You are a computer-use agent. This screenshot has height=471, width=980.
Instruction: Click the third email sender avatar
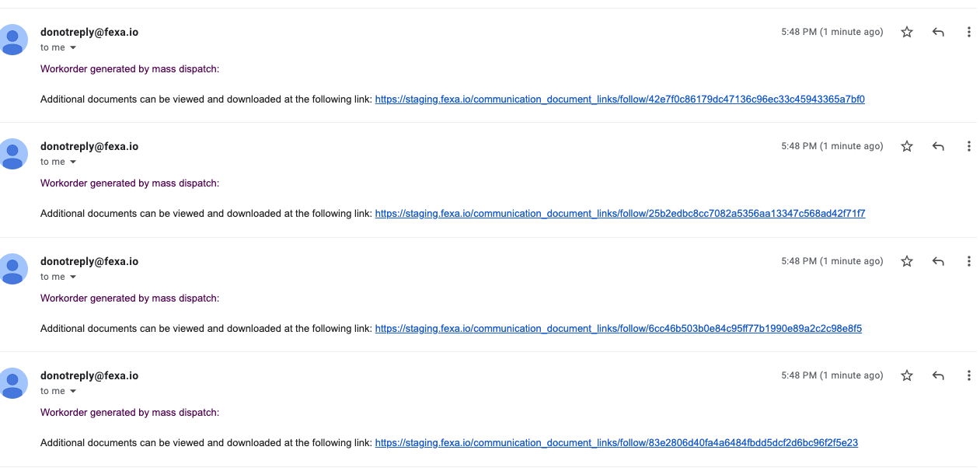(13, 269)
